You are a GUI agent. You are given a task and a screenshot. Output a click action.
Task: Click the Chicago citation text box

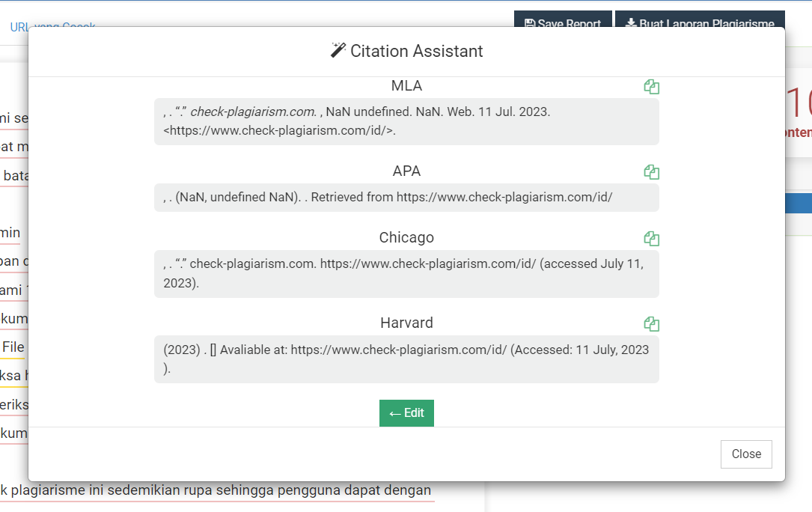tap(406, 274)
